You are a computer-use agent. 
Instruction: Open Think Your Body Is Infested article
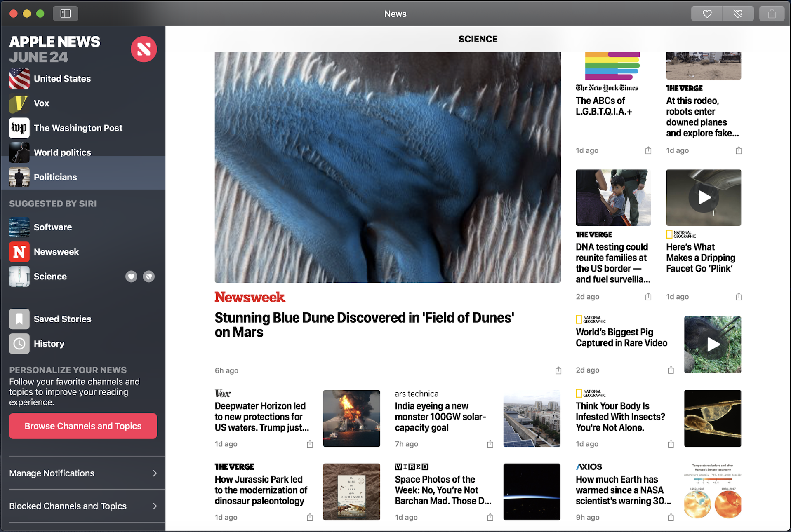tap(620, 417)
